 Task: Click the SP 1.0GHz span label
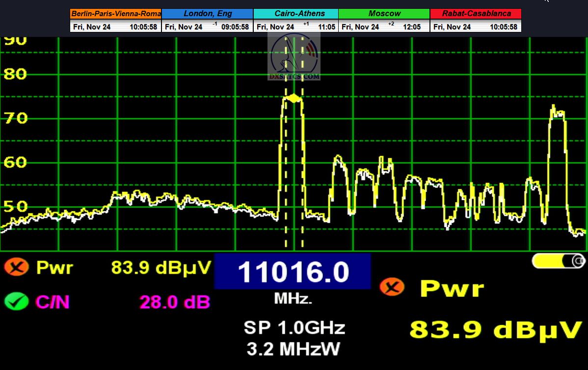(x=294, y=328)
